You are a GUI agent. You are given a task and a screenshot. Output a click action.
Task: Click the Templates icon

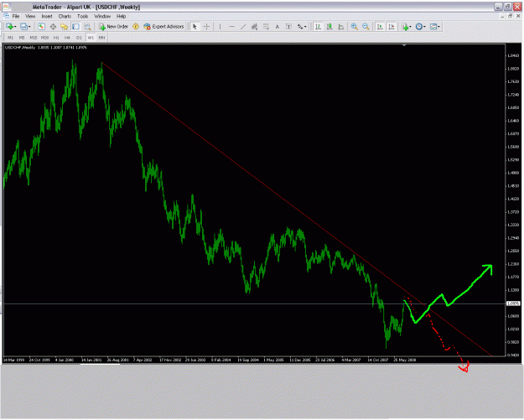coord(433,27)
